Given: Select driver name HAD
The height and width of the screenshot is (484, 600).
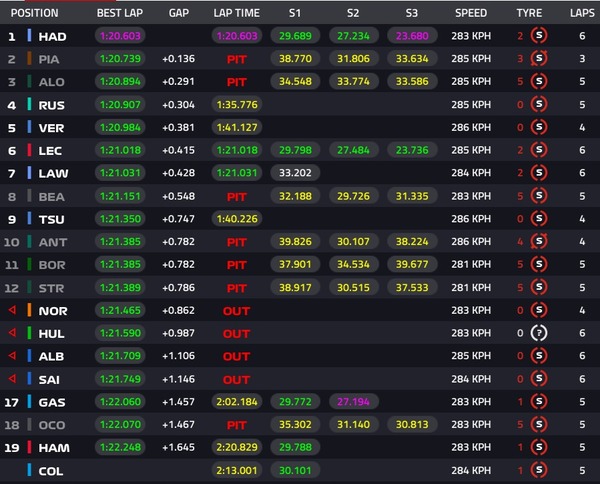Looking at the screenshot, I should point(52,36).
